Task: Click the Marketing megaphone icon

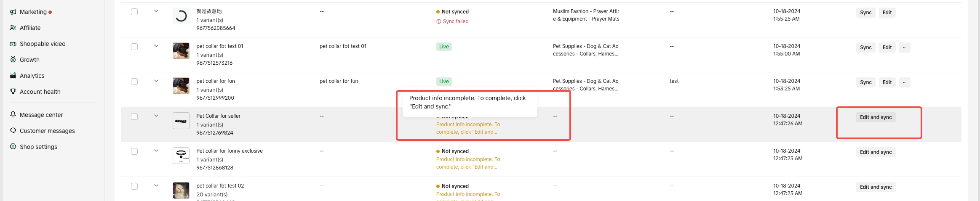Action: click(x=13, y=12)
